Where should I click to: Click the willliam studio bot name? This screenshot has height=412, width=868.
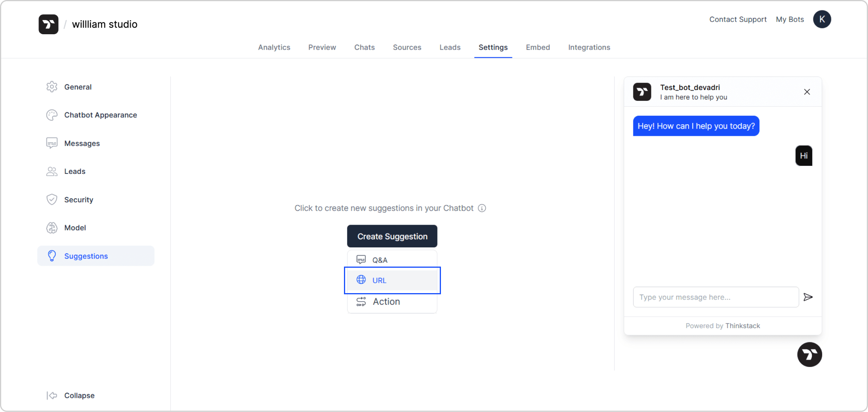[105, 24]
